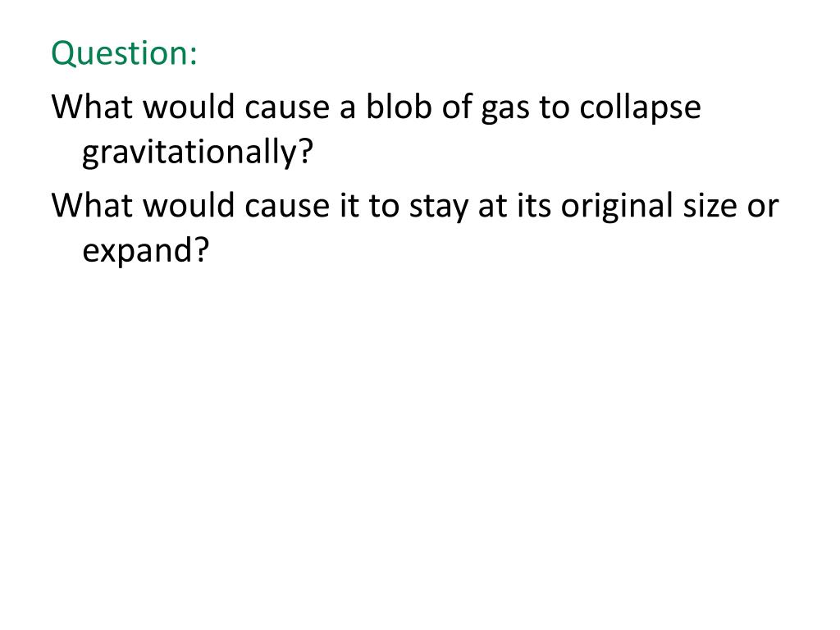Click the green "Question:" heading
840x630 pixels.
point(125,54)
